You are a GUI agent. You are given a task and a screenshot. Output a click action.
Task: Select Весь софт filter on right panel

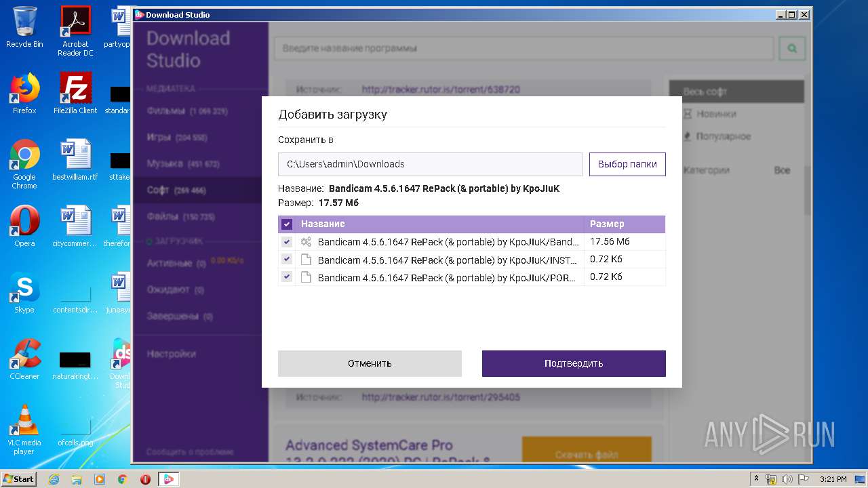pos(736,91)
